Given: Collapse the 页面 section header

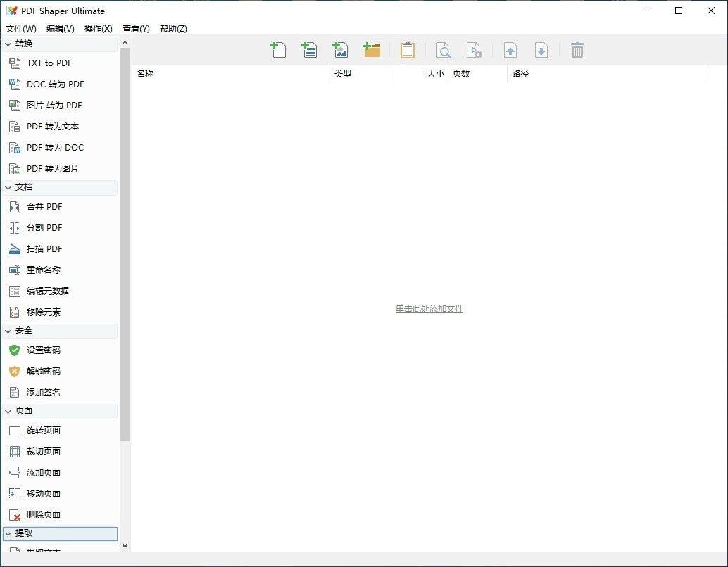Looking at the screenshot, I should [8, 411].
